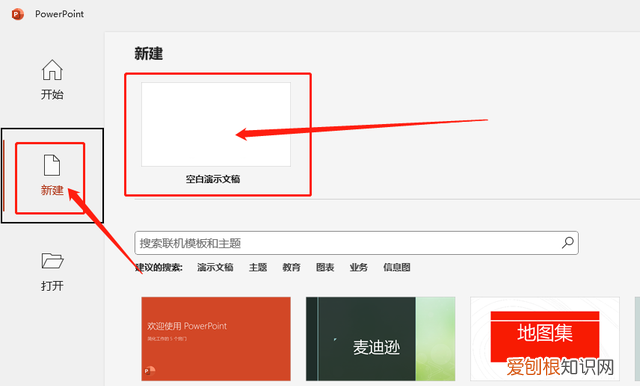The image size is (640, 386).
Task: Select the 地图集 theme template
Action: [545, 339]
